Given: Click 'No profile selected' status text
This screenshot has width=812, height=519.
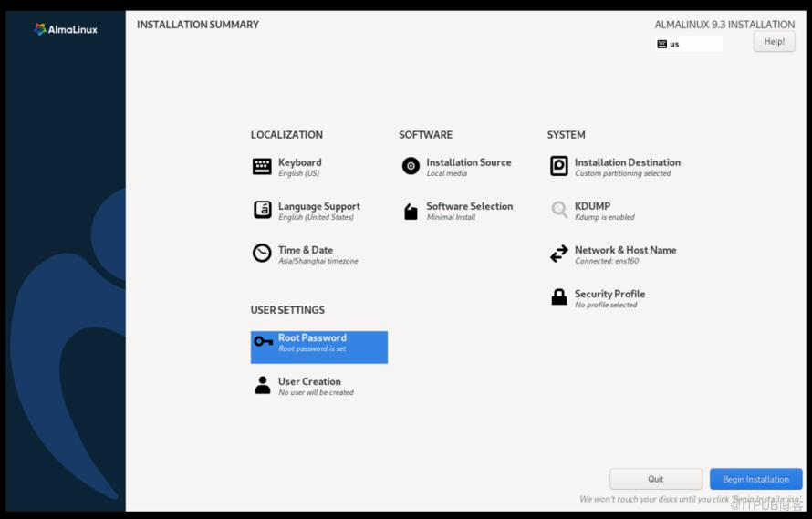Looking at the screenshot, I should coord(606,305).
